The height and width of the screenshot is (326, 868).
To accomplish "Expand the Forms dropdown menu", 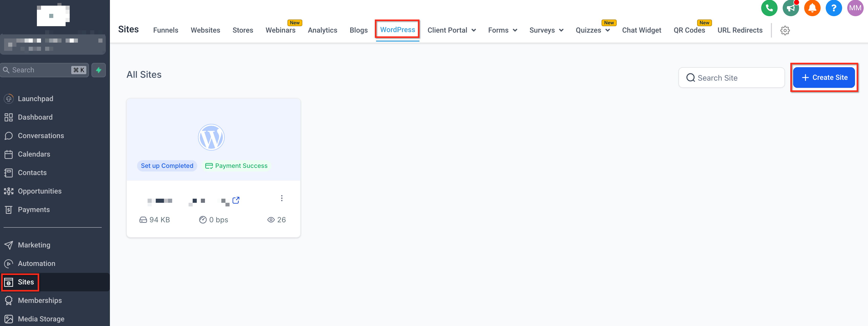I will pyautogui.click(x=502, y=30).
